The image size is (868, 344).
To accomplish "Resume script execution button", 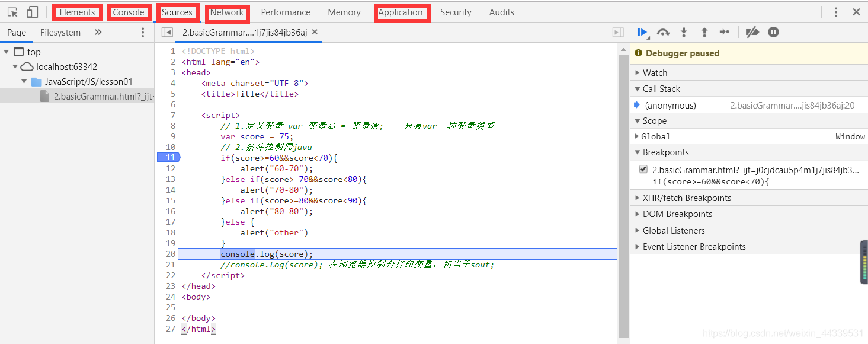I will click(x=643, y=32).
